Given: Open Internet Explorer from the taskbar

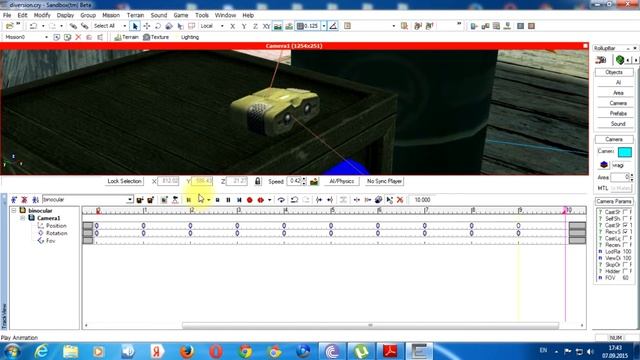Looking at the screenshot, I should [x=41, y=351].
